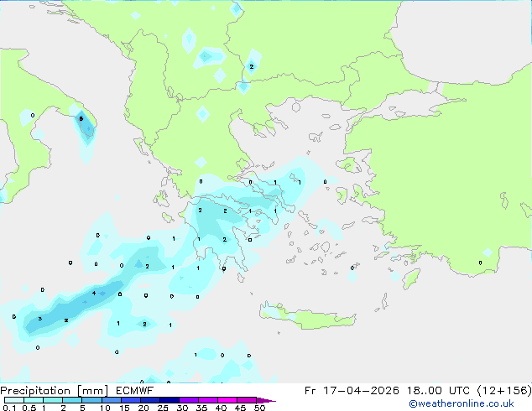Screen dimensions: 532x411
Task: Click legend value label '0.1'
Action: point(9,408)
